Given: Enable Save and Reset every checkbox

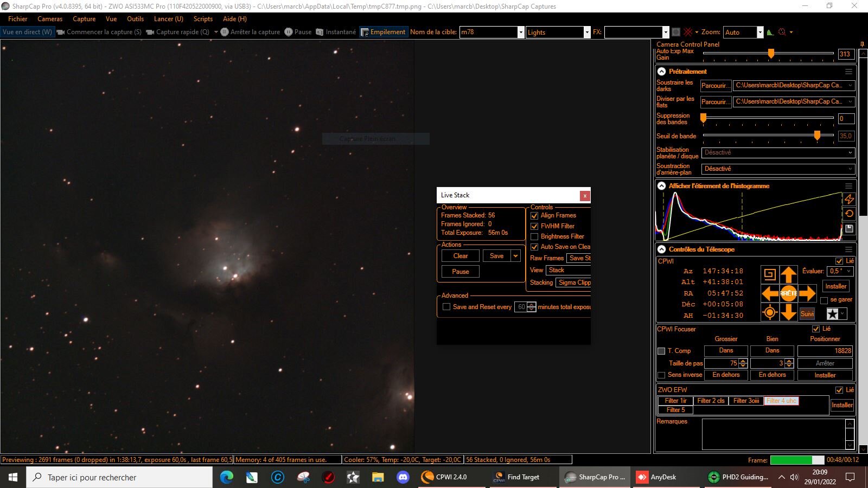Looking at the screenshot, I should coord(446,307).
